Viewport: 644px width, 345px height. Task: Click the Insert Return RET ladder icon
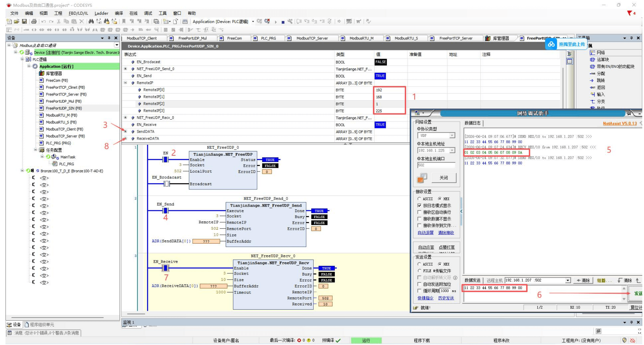(148, 30)
